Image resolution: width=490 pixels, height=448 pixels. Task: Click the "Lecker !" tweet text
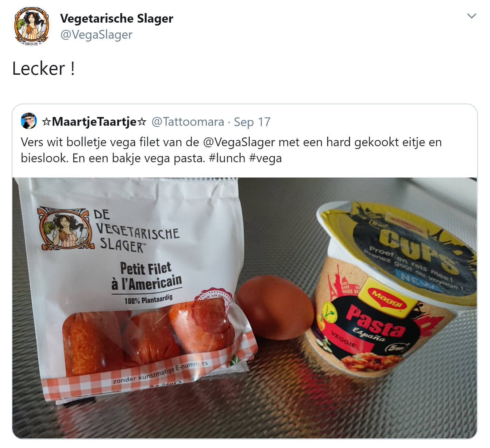(x=44, y=69)
